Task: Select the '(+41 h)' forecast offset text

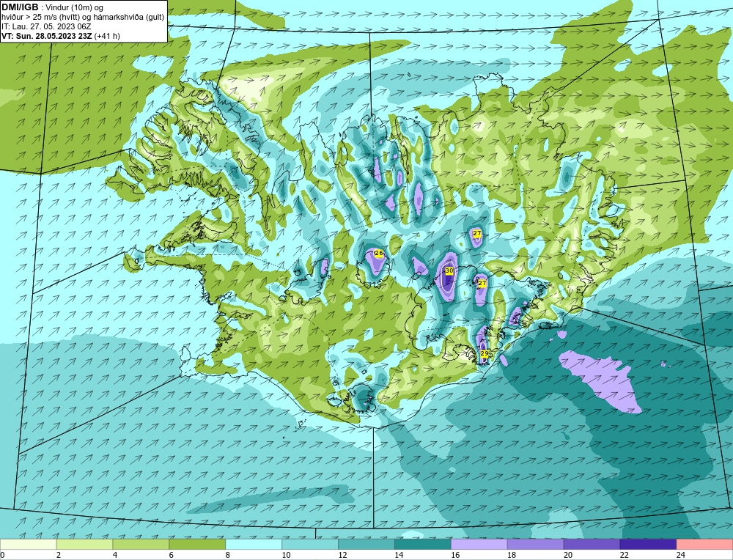Action: coord(107,36)
